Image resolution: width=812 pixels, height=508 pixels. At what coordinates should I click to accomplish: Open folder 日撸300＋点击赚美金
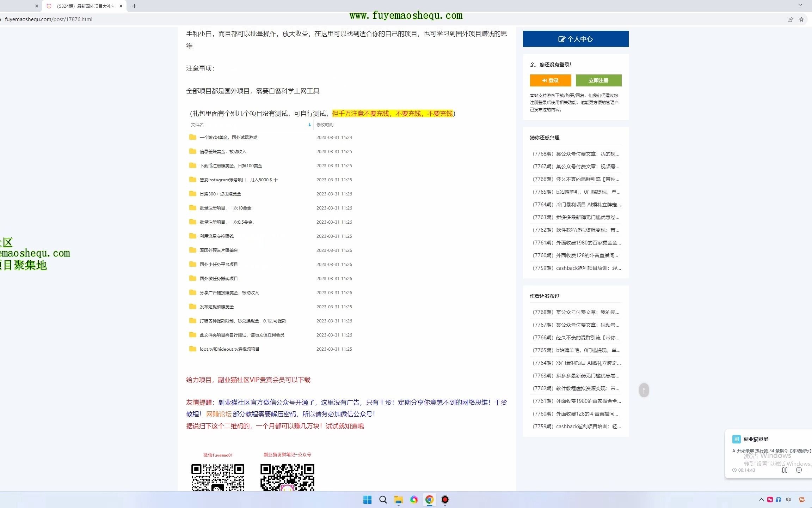point(220,194)
